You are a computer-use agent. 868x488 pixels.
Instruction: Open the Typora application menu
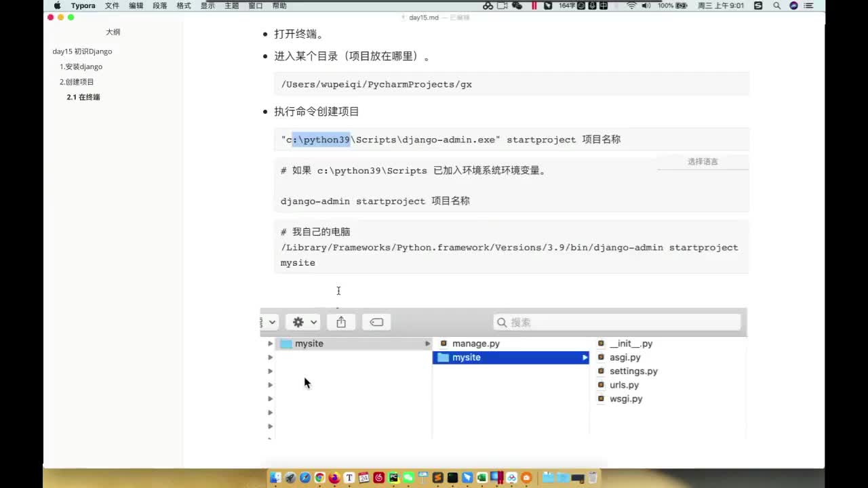(x=83, y=5)
